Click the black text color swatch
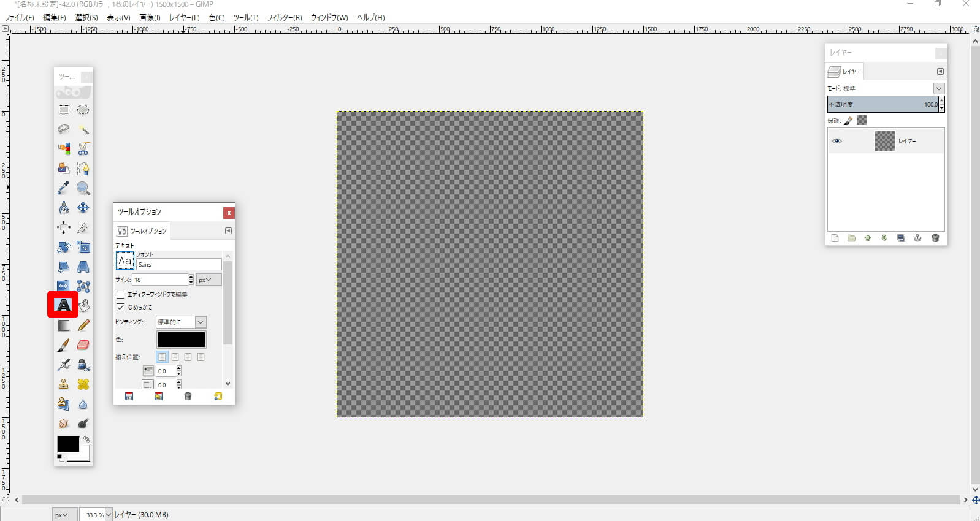The width and height of the screenshot is (980, 521). coord(182,340)
